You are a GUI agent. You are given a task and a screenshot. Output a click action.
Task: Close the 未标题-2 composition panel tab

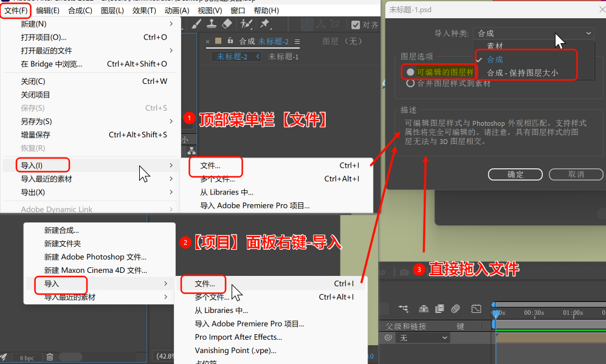point(208,41)
